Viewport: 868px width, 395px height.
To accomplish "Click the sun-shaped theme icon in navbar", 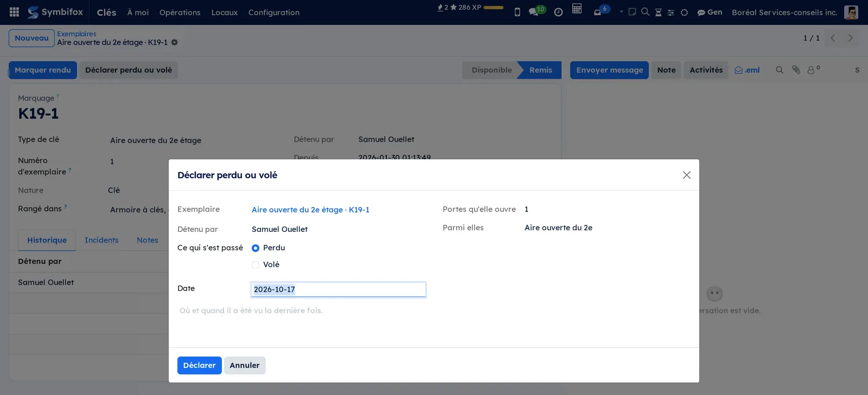I will 684,12.
